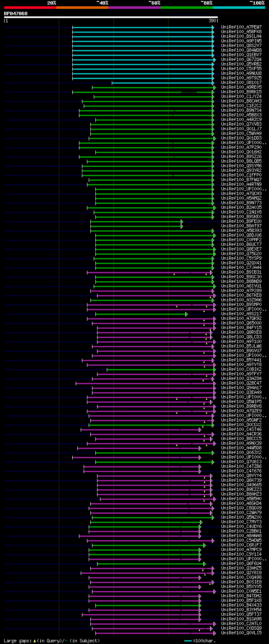Click the UniRef100_B9FEU0 label
Viewport: 269px width, 644px height.
[241, 221]
